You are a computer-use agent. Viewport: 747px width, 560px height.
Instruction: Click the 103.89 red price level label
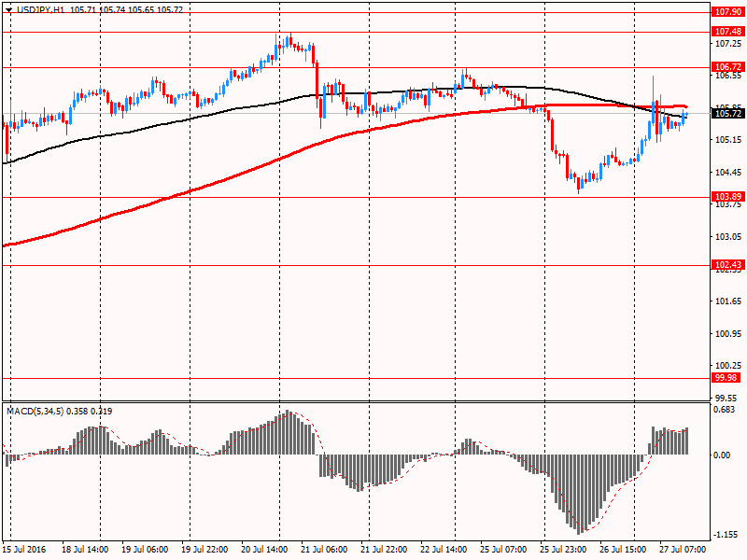[727, 196]
